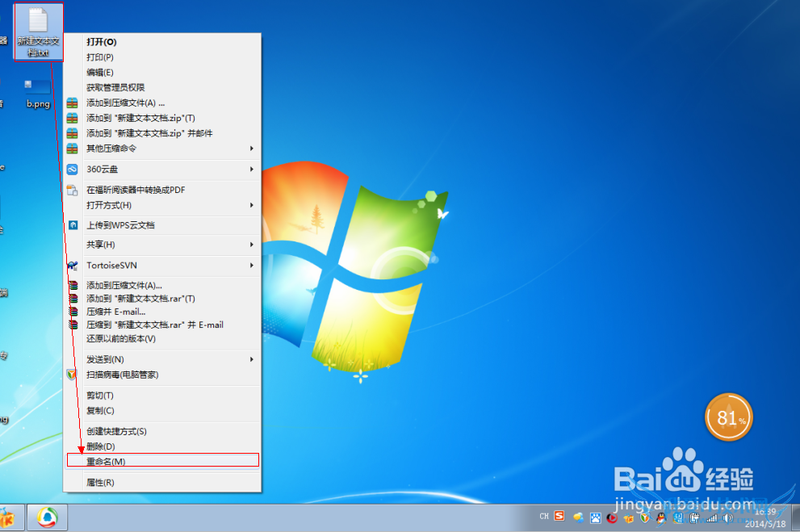Choose 打开(O) in the context menu

click(162, 42)
